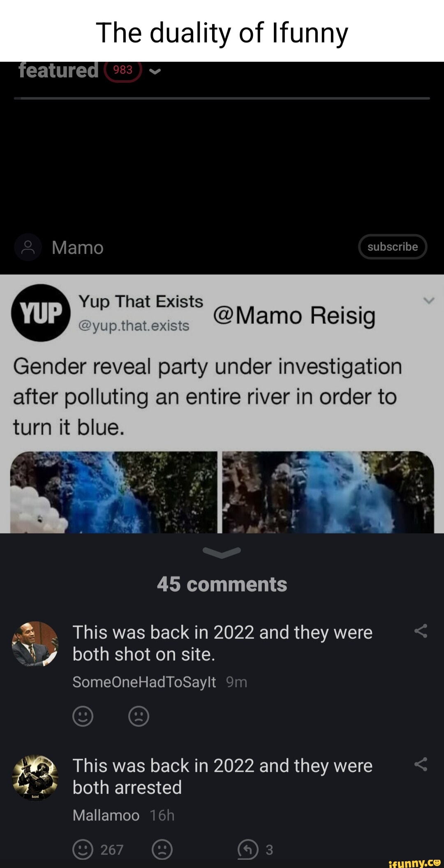444x868 pixels.
Task: Unsmile SomeOneHadToSayIt's comment
Action: point(139,716)
